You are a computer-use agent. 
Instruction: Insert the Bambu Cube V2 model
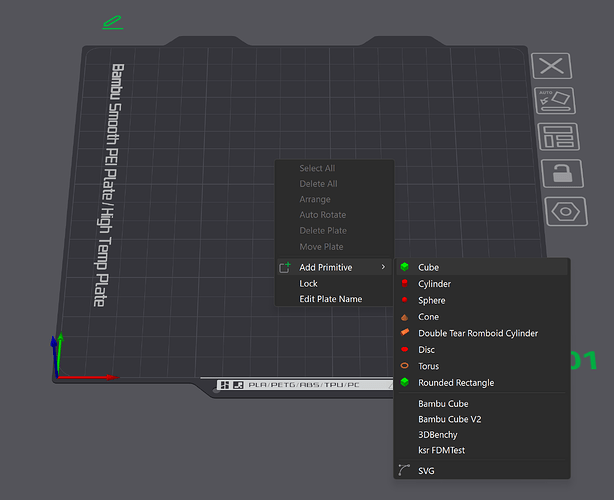(482, 419)
